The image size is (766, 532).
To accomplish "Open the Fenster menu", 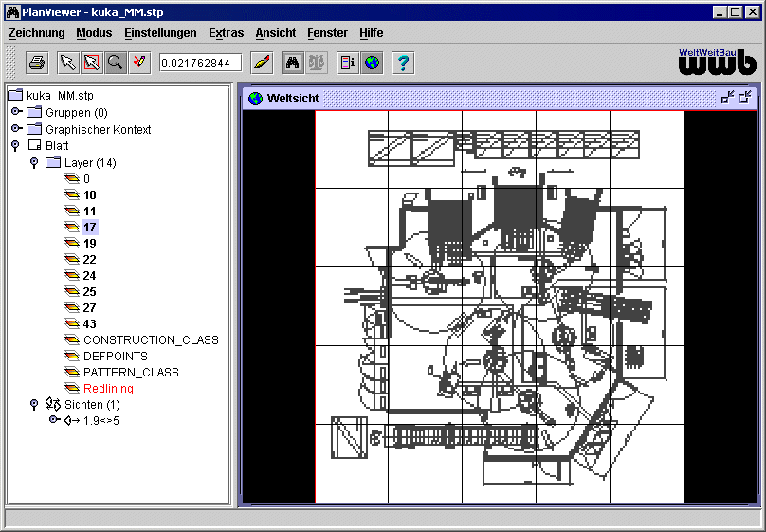I will pyautogui.click(x=327, y=33).
